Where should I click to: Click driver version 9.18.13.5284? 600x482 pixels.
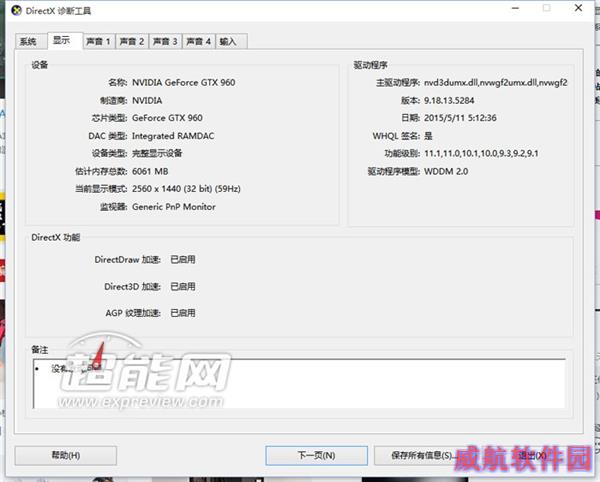[449, 100]
